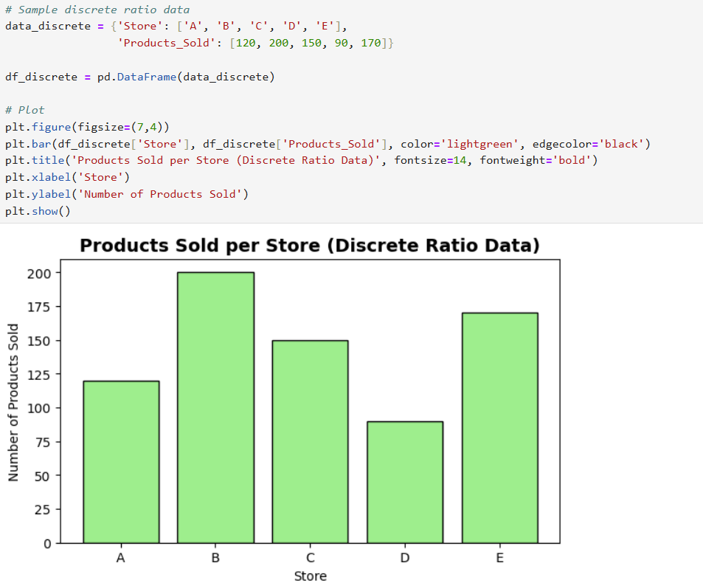
Task: Click the x-axis tick label 'B'
Action: [x=215, y=558]
